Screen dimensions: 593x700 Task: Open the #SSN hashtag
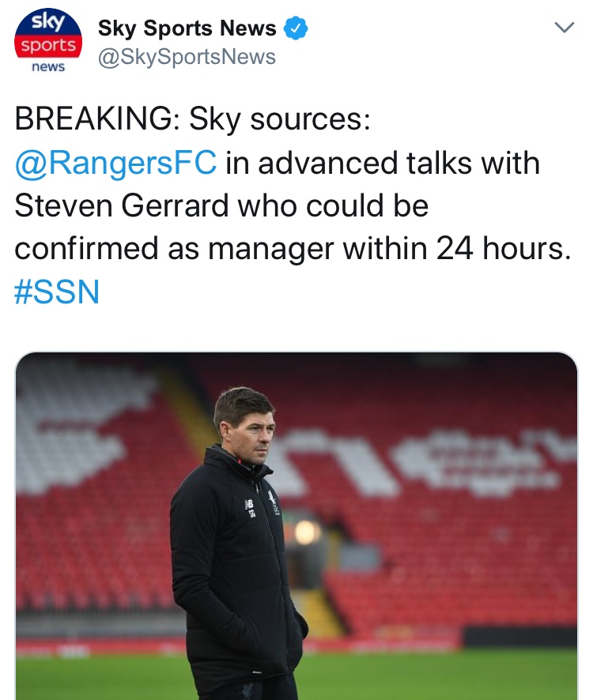tap(57, 292)
